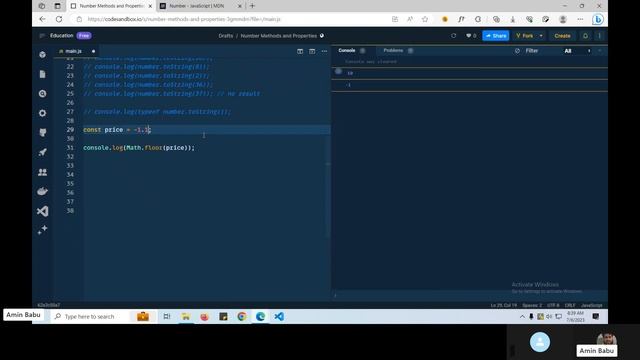Click the Spaces: 2 status bar entry
640x360 pixels.
coord(532,305)
